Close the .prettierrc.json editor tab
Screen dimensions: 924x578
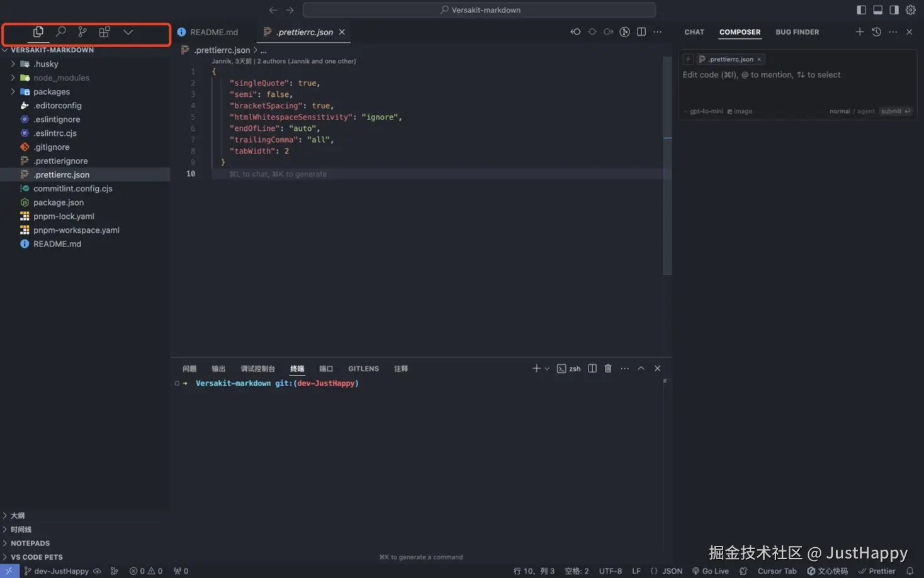coord(342,32)
